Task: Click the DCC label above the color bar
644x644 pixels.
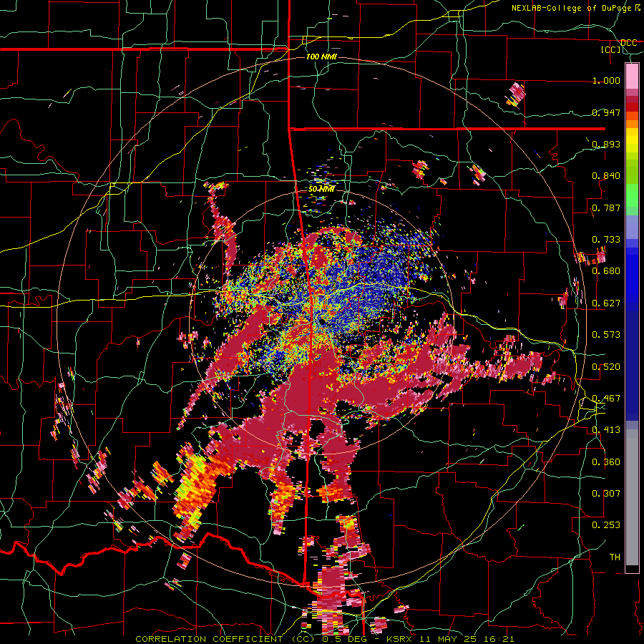Action: pos(628,43)
